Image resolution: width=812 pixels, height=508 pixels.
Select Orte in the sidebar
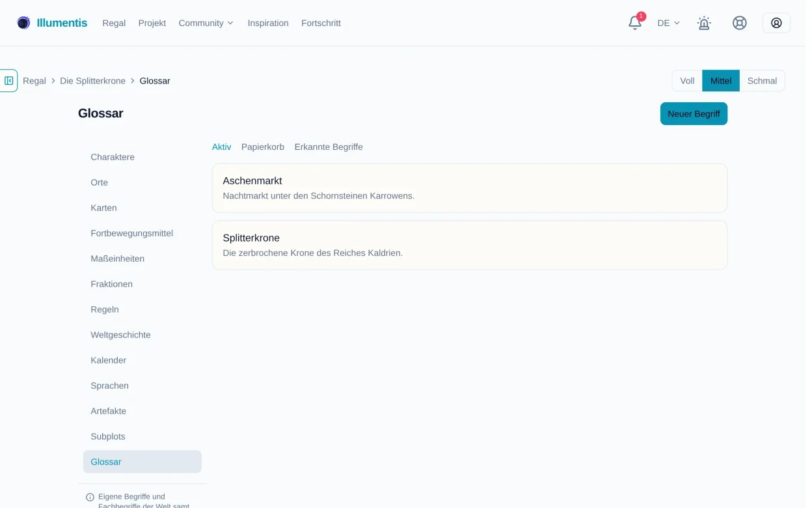point(142,182)
